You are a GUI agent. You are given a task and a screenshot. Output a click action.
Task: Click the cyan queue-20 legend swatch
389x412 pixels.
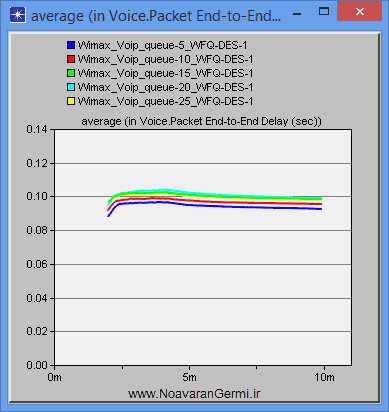coord(71,87)
